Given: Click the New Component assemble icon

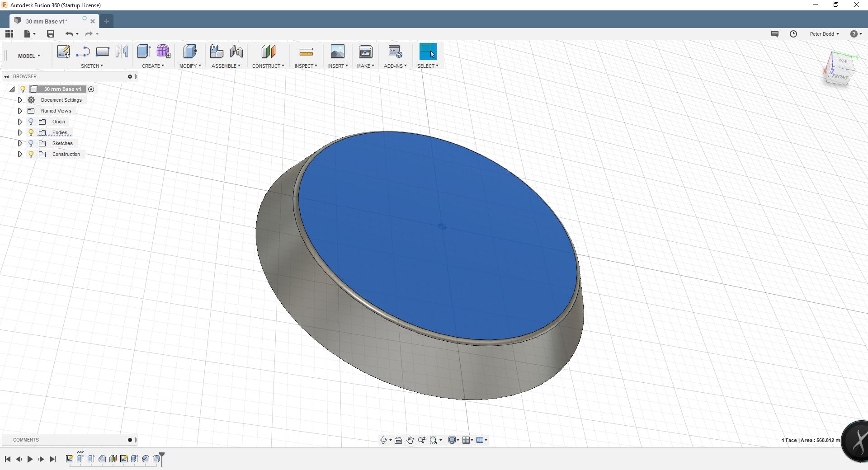Looking at the screenshot, I should coord(217,52).
